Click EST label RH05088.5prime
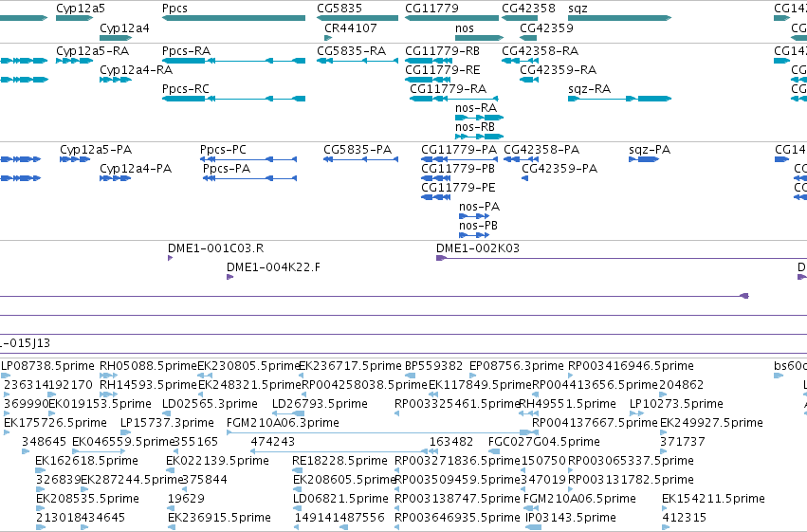 (148, 366)
